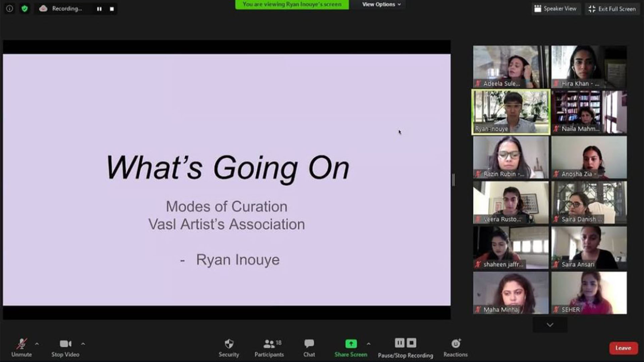Click 'Modes of Curation' text on slide
This screenshot has height=362, width=644.
[227, 206]
